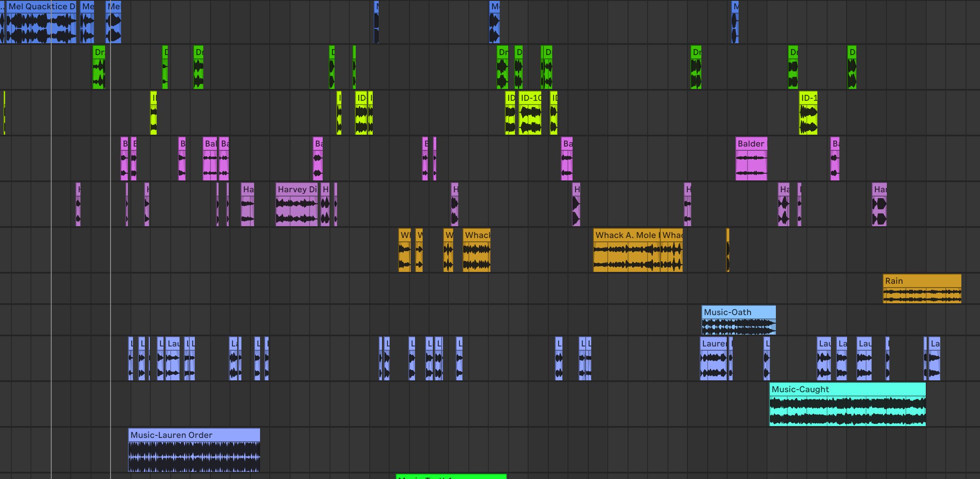Select the rightmost La lavender clip
This screenshot has width=980, height=479.
935,358
